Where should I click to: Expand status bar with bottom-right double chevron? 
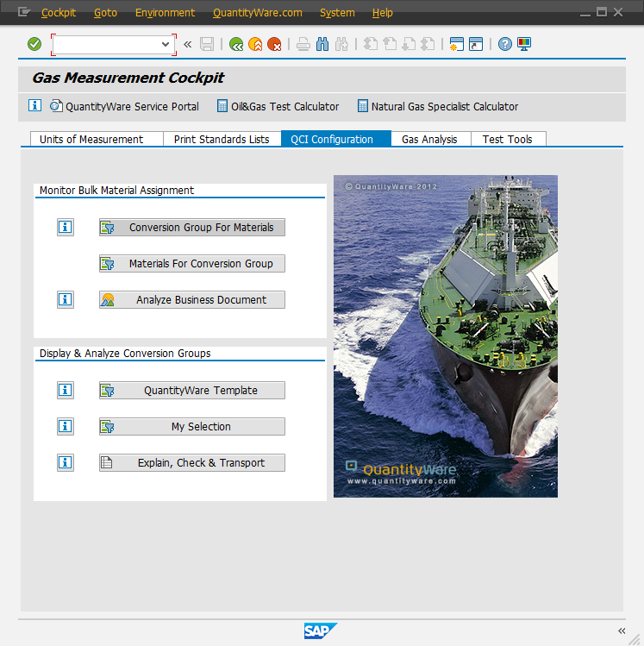click(x=622, y=630)
